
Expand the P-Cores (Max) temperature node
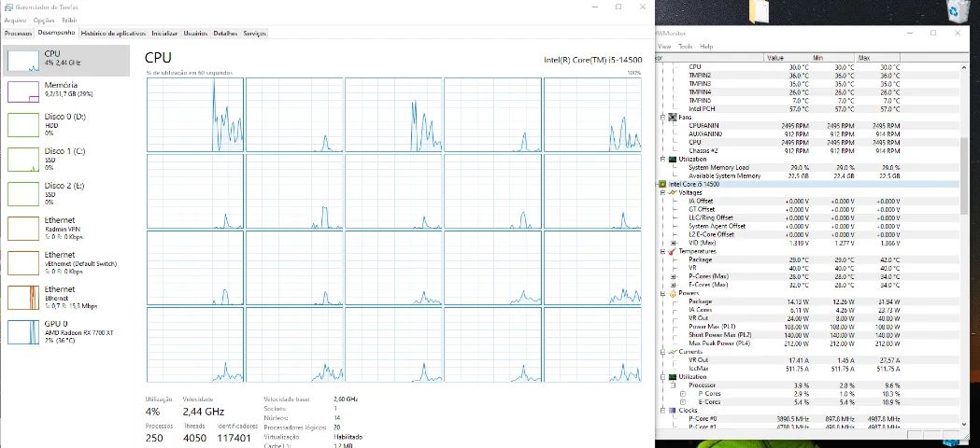point(674,276)
